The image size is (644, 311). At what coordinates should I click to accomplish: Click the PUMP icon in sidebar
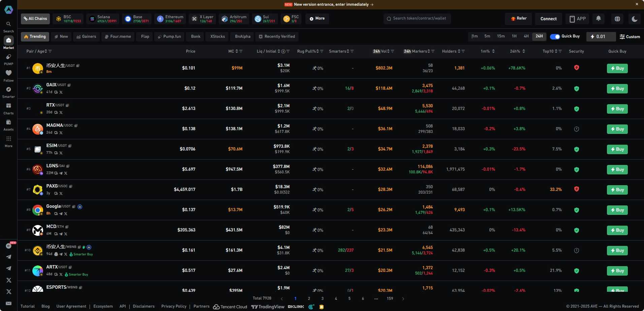click(8, 57)
